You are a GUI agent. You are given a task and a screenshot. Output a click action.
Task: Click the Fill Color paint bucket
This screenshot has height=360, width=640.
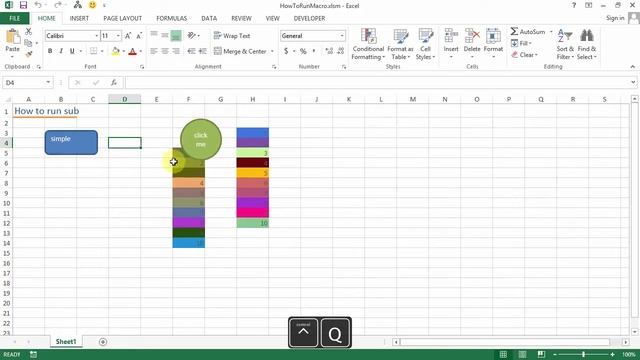coord(116,51)
